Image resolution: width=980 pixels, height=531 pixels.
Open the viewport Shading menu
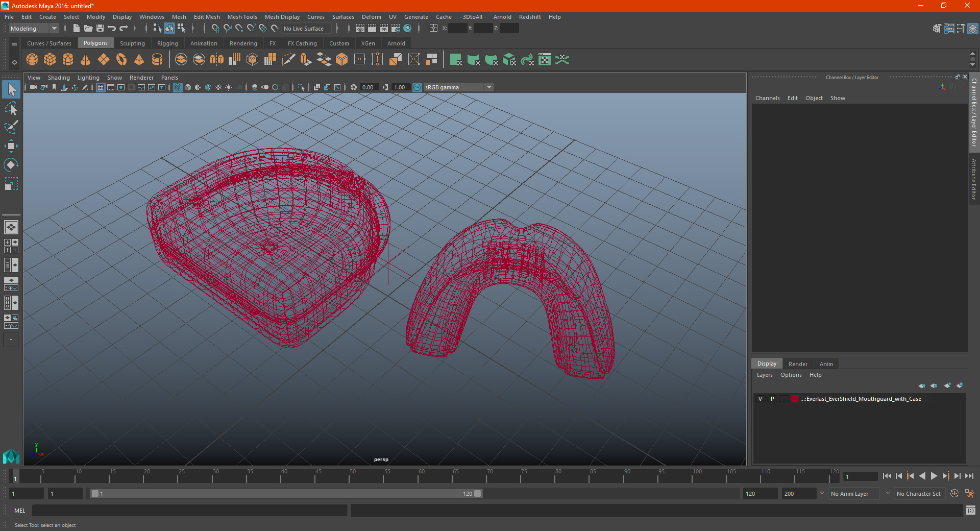59,78
